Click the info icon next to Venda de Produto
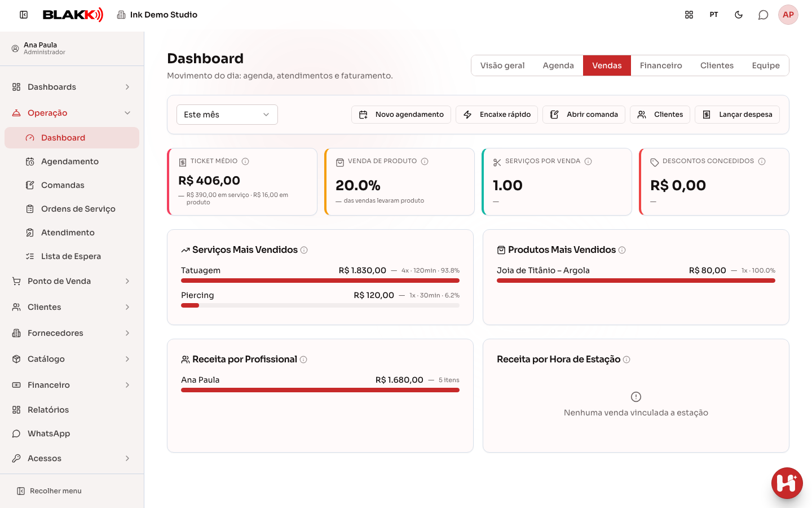This screenshot has height=508, width=812. tap(425, 161)
